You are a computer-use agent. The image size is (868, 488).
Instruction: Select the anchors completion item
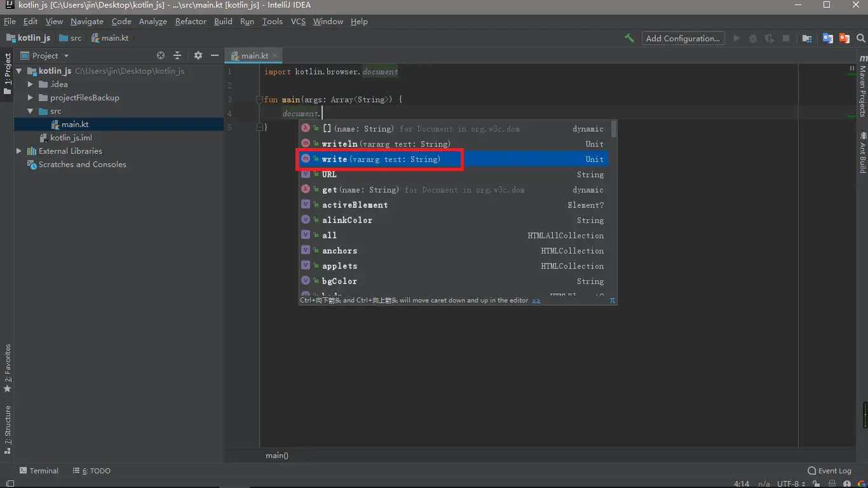(454, 250)
